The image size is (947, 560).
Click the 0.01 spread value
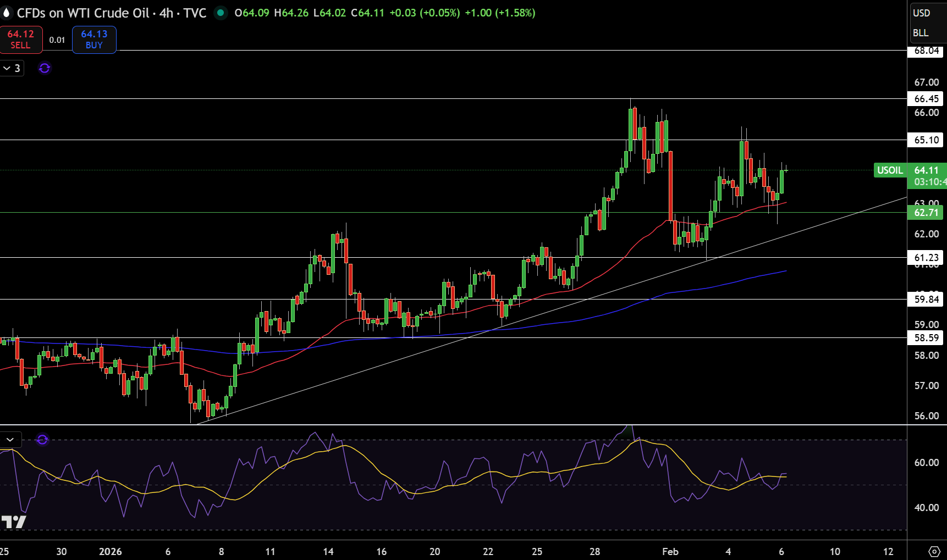[57, 40]
